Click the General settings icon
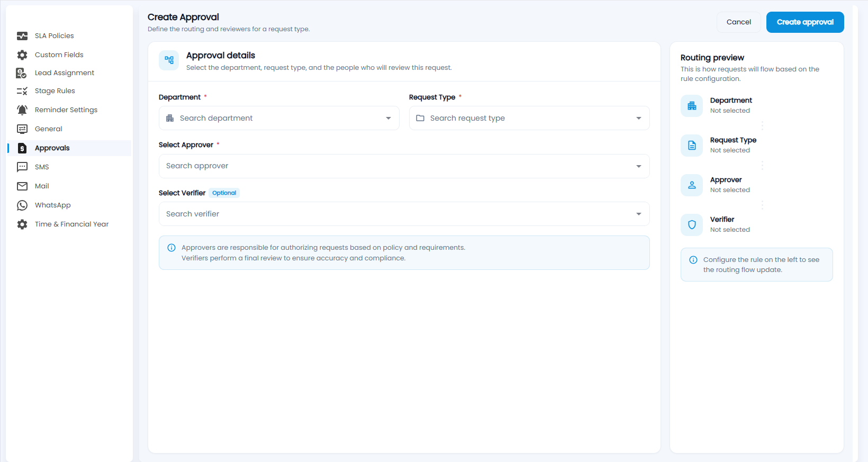This screenshot has height=462, width=868. [x=22, y=129]
